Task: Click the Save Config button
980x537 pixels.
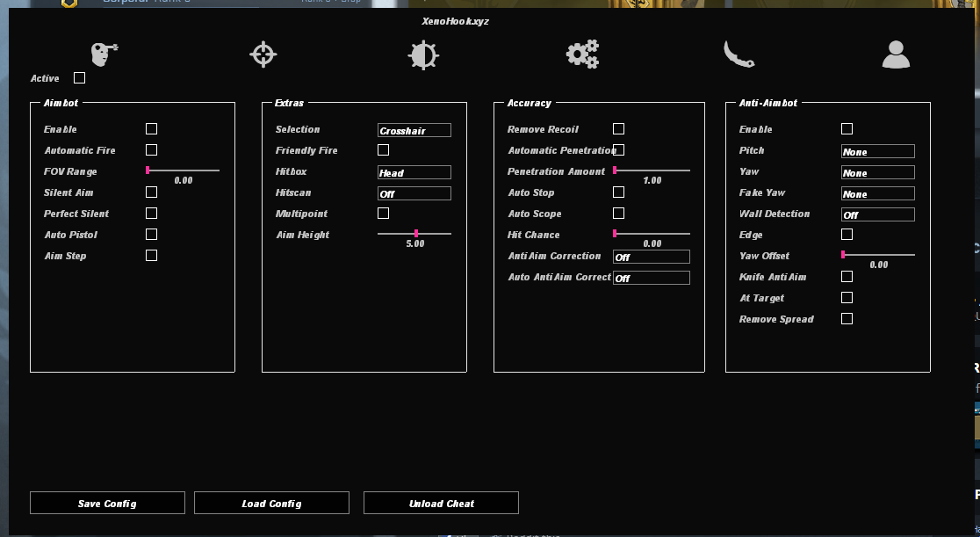Action: (107, 503)
